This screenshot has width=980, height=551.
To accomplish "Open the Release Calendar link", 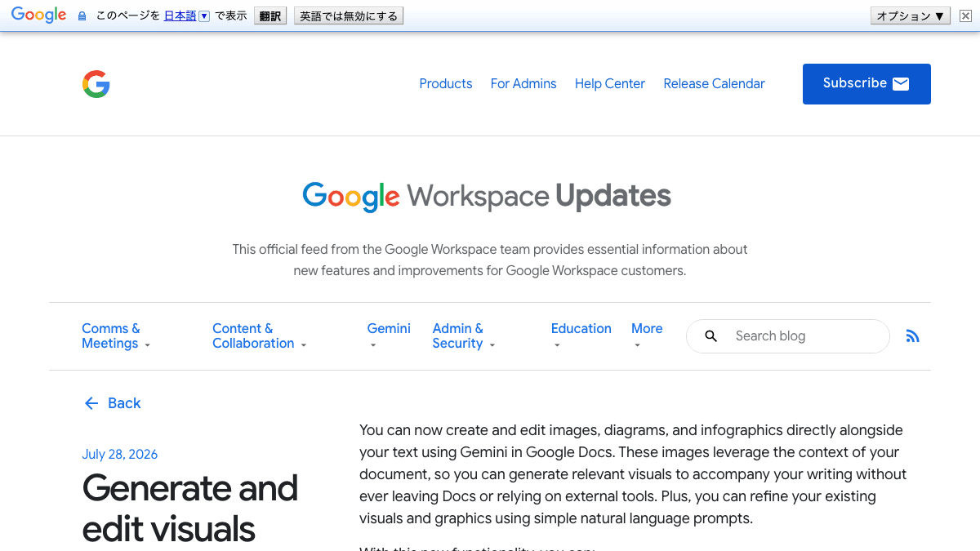I will pyautogui.click(x=714, y=83).
